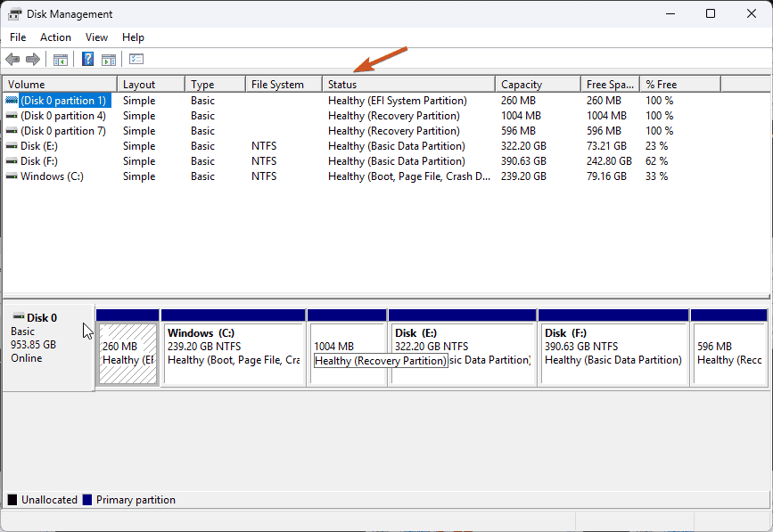Sort by Layout column header
Screen dimensions: 773x532
[x=152, y=85]
